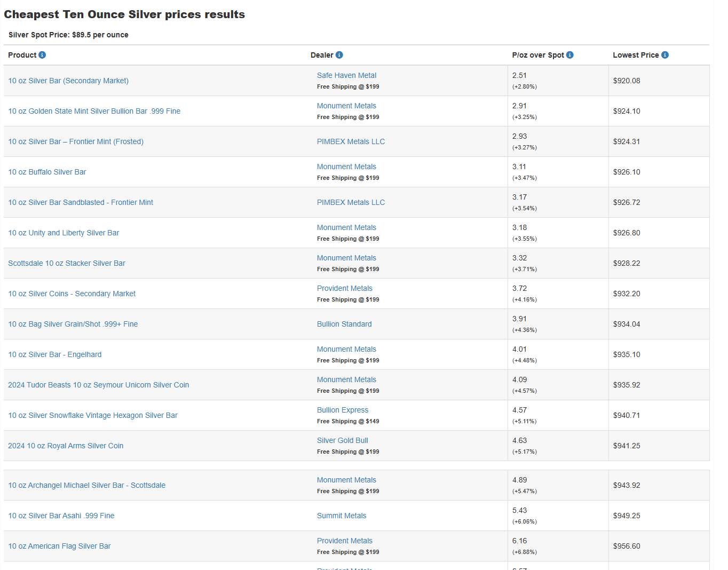This screenshot has height=570, width=728.
Task: Visit Monument Metals for Unity and Liberty bar
Action: click(x=346, y=227)
